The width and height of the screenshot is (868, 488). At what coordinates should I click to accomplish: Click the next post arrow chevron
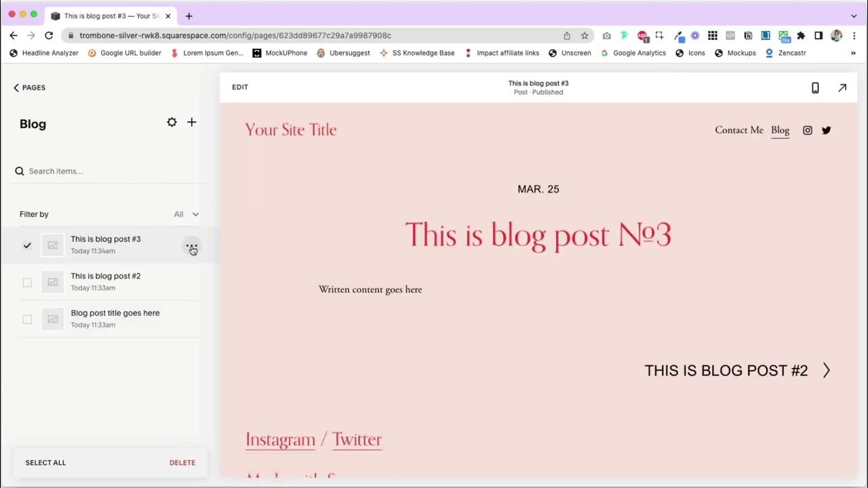[x=826, y=370]
